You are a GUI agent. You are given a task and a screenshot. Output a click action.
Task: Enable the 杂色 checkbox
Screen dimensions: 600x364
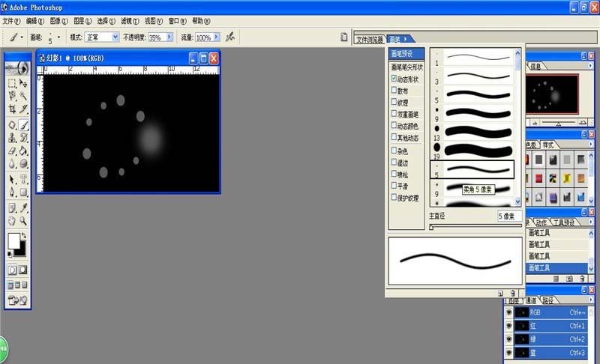394,151
